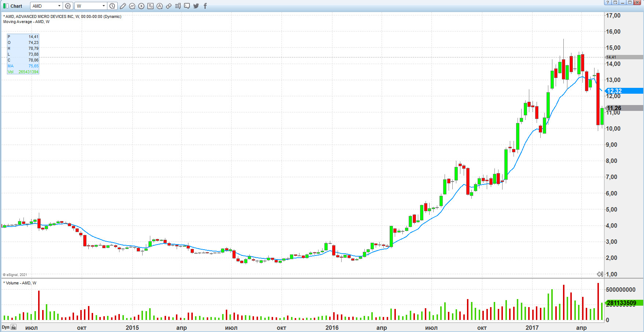The width and height of the screenshot is (644, 332).
Task: Open the time template clock dropdown
Action: (x=113, y=6)
